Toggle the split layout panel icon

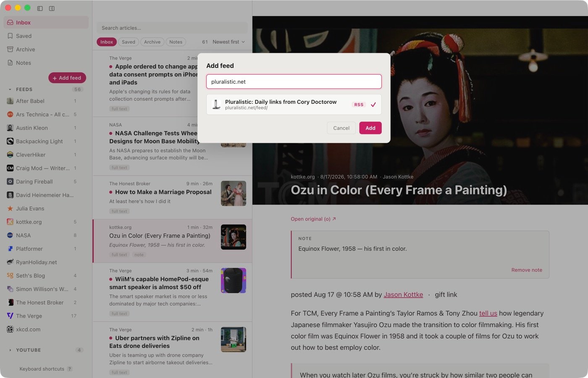point(52,8)
